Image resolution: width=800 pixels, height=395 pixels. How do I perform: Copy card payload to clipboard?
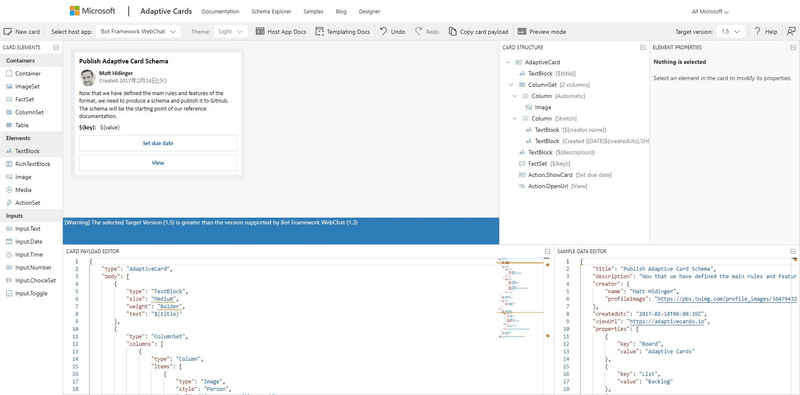[478, 32]
